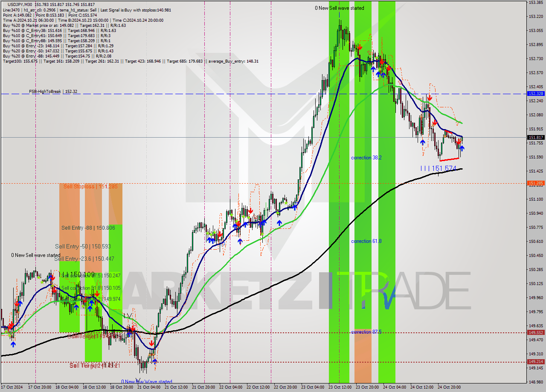Viewport: 546px width, 392px height.
Task: Click the '23 Oct 04:00' time axis label
Action: pos(312,387)
